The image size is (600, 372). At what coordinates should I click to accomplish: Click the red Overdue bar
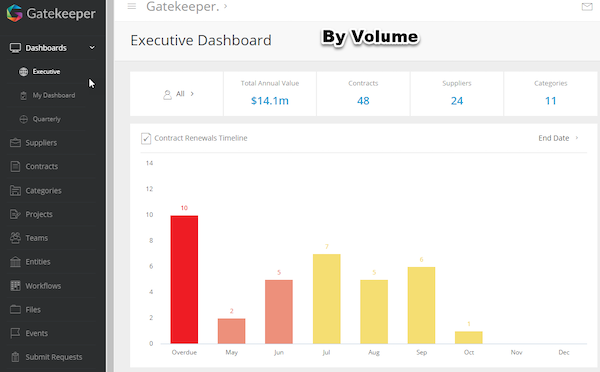[184, 279]
